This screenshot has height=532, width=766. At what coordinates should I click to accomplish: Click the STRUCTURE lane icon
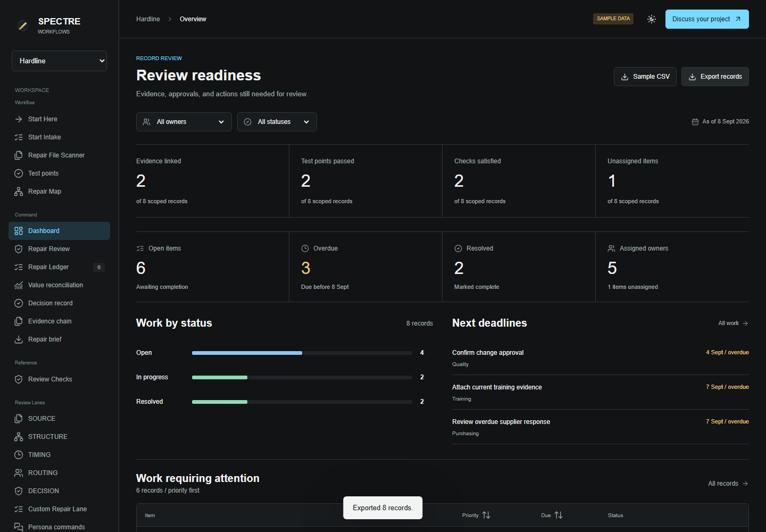pos(19,437)
